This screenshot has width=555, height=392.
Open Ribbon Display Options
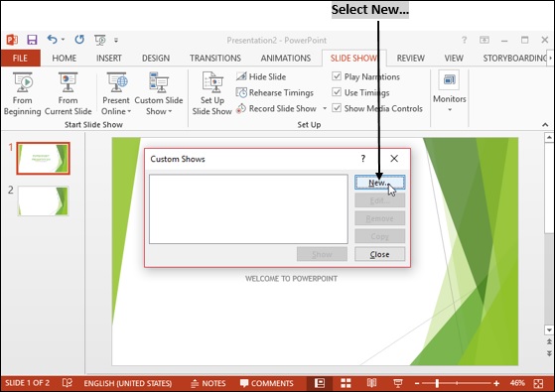click(485, 40)
